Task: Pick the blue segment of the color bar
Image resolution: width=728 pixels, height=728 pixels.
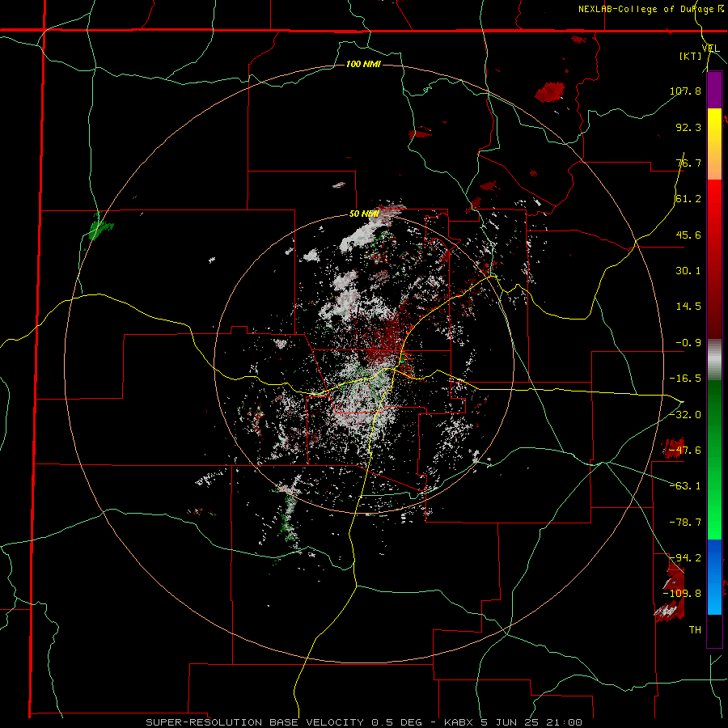Action: pyautogui.click(x=714, y=577)
